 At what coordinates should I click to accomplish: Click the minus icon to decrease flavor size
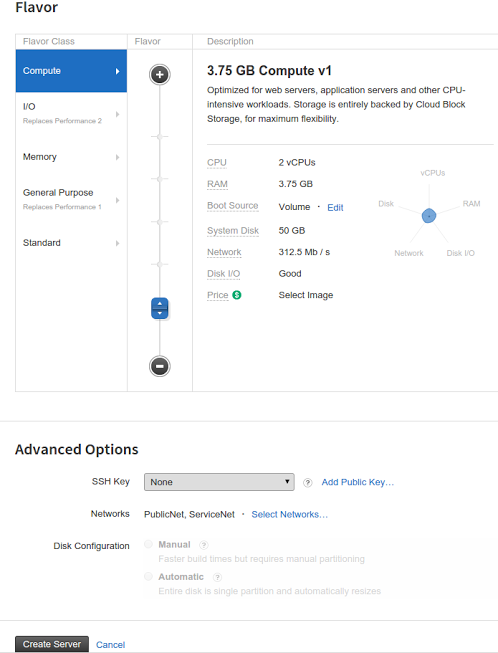[159, 366]
